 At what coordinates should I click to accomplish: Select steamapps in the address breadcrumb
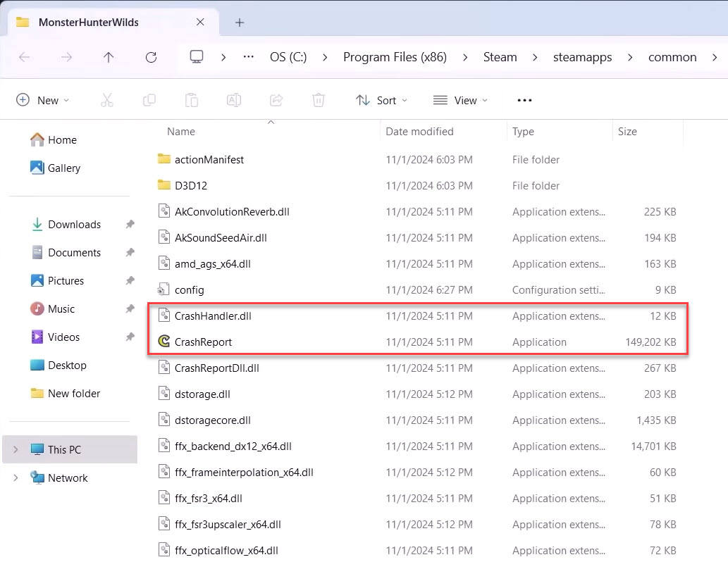point(582,57)
